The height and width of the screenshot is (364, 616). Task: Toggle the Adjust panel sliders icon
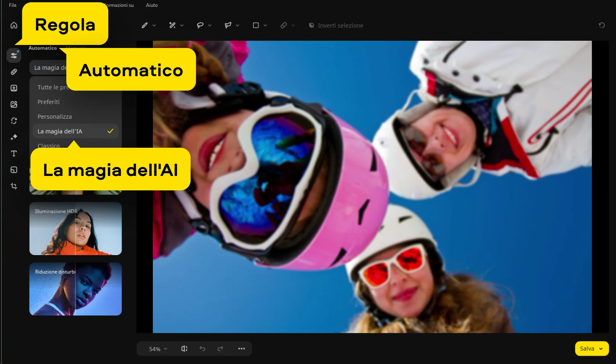(14, 56)
